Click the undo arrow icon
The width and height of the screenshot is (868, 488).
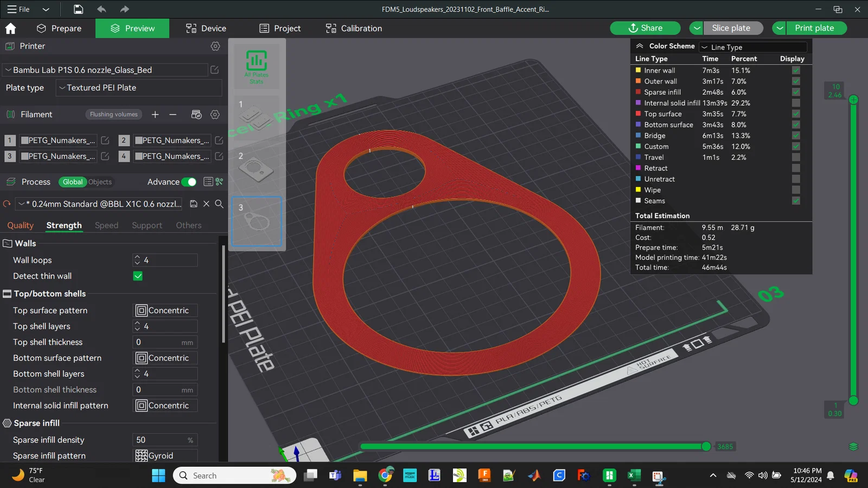(x=101, y=9)
